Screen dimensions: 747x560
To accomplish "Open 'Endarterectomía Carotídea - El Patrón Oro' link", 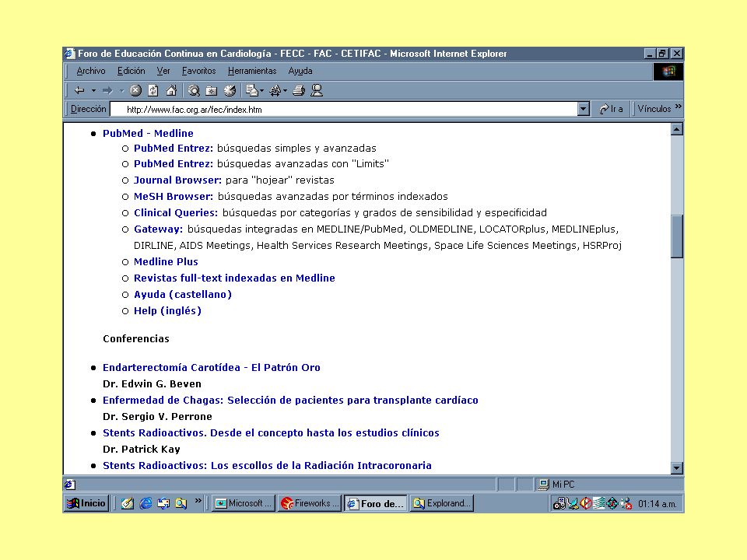I will (212, 367).
